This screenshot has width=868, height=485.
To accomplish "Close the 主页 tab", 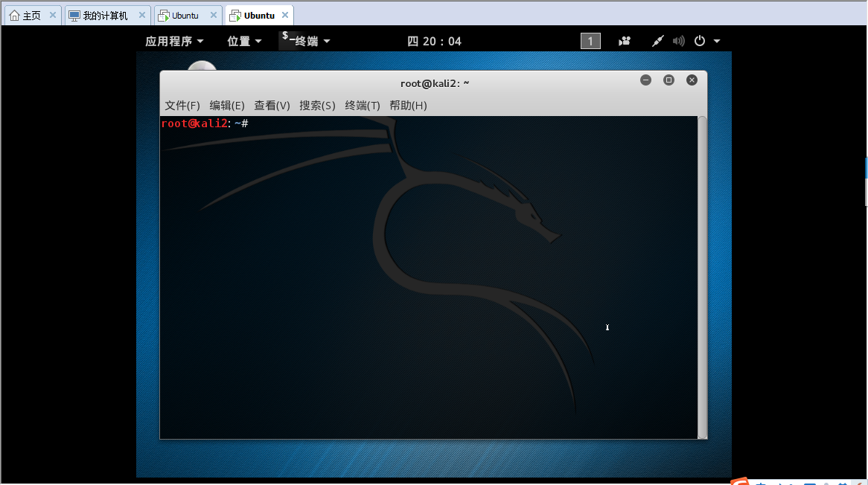I will [x=53, y=16].
